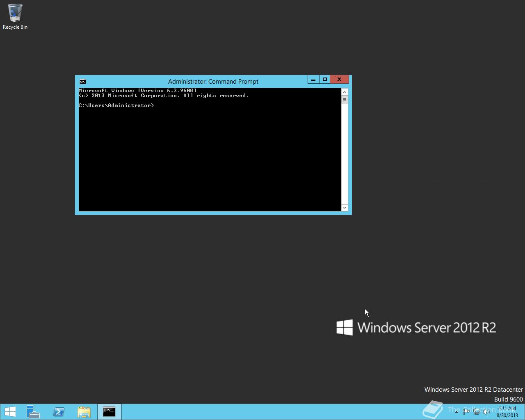Viewport: 525px width, 420px height.
Task: Open Command Prompt window system menu icon
Action: [83, 81]
